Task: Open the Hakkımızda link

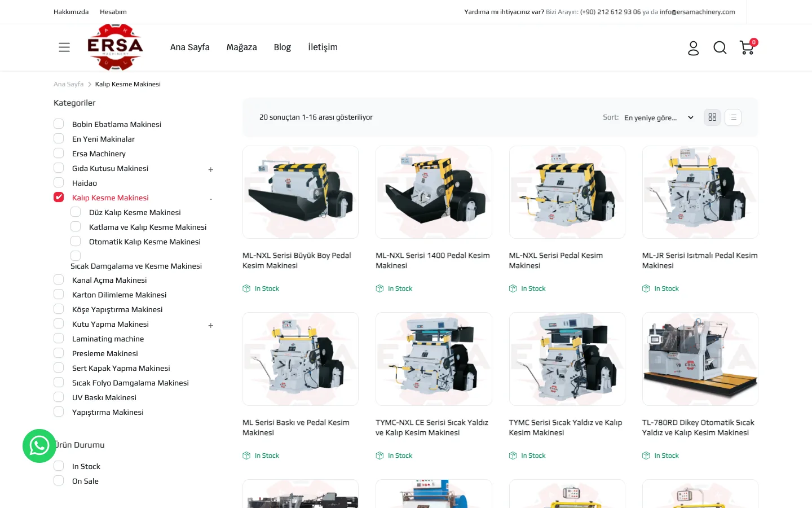Action: 71,12
